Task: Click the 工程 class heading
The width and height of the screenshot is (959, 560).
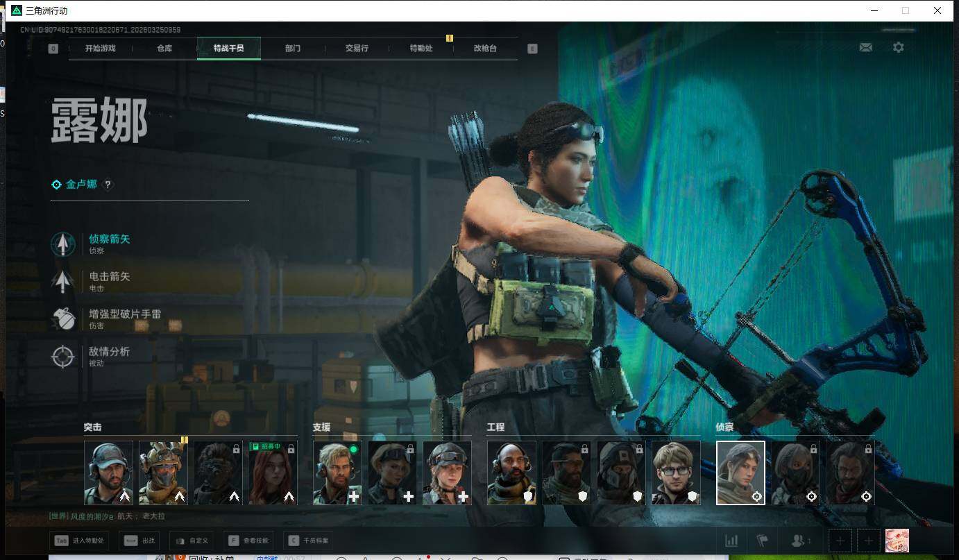Action: 496,427
